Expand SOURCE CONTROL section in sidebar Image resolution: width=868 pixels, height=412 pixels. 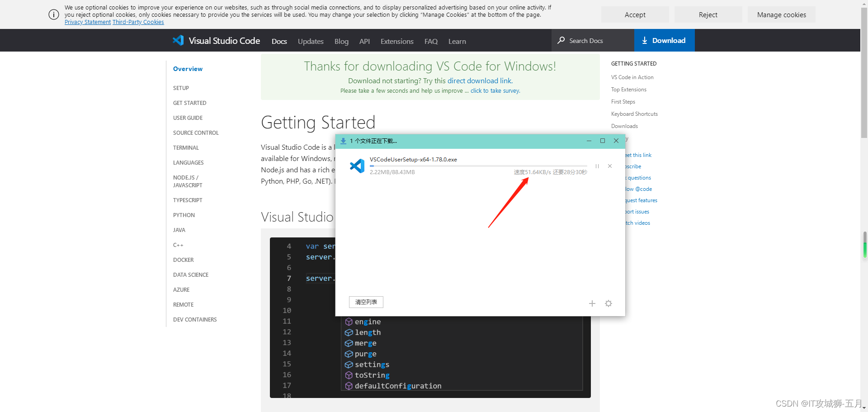point(196,133)
